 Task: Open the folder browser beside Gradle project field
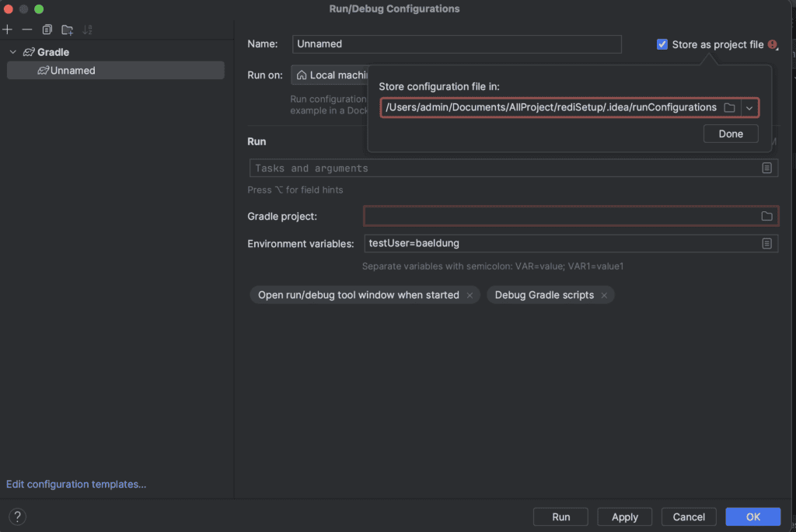click(x=768, y=216)
